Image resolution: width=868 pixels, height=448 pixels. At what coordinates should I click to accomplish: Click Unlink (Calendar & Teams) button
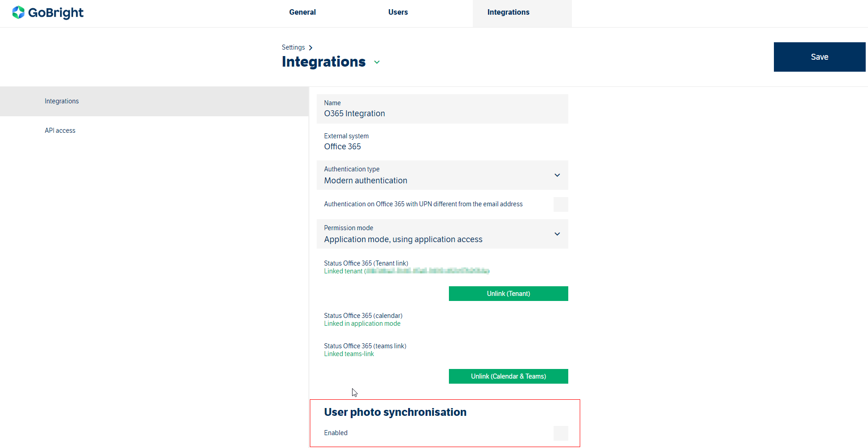[x=508, y=376]
